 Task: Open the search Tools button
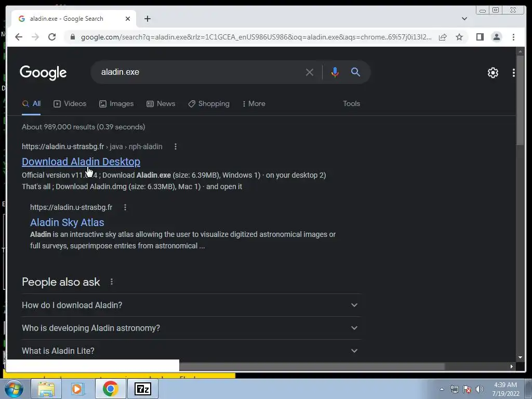click(351, 104)
